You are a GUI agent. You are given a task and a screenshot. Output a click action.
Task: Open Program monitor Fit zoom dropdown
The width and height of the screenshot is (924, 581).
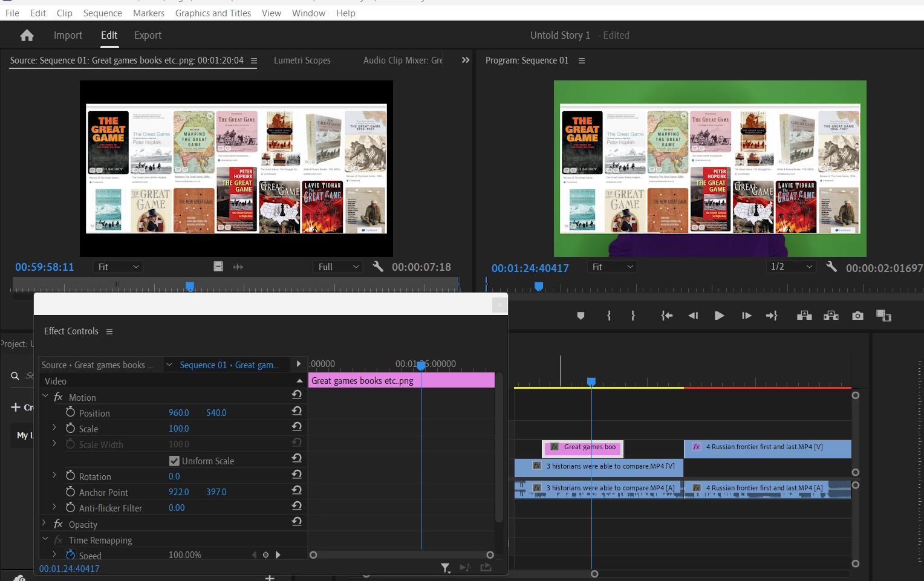point(612,267)
